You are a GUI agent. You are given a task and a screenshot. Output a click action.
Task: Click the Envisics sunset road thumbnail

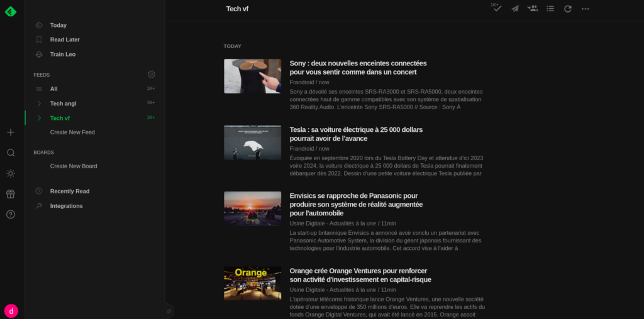(253, 208)
